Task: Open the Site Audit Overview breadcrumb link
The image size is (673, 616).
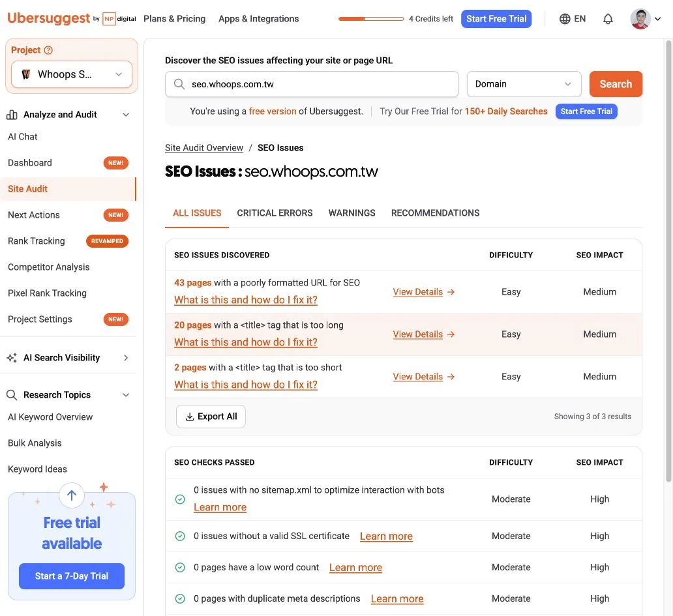Action: (x=204, y=148)
